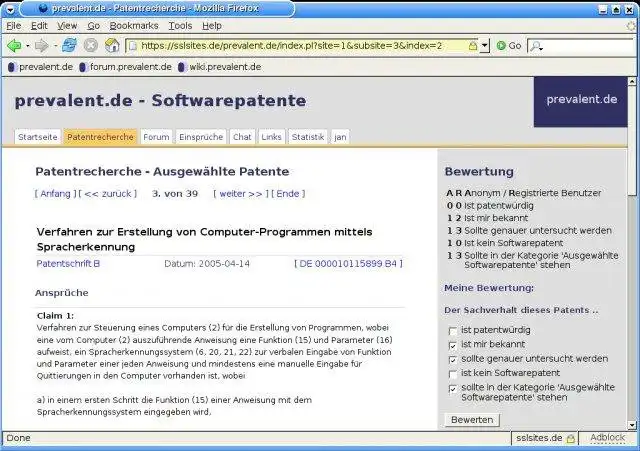Go to the Home page icon
This screenshot has height=451, width=640.
click(112, 45)
